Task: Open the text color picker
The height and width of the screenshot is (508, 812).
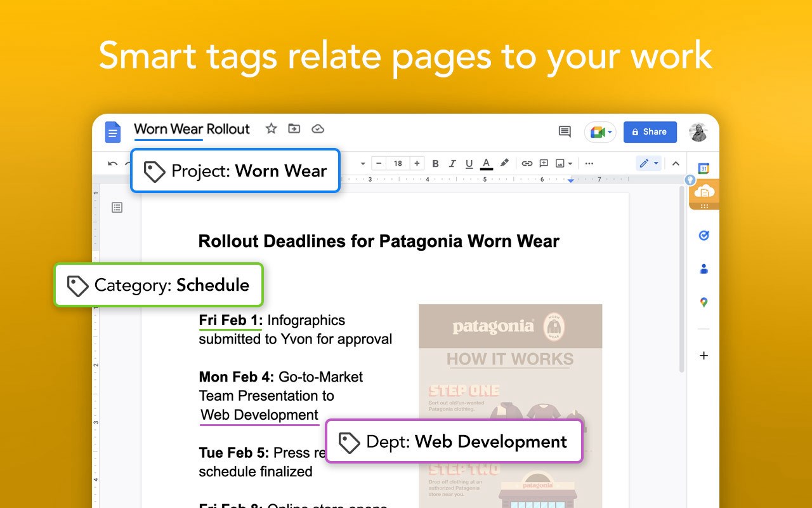Action: click(x=487, y=164)
